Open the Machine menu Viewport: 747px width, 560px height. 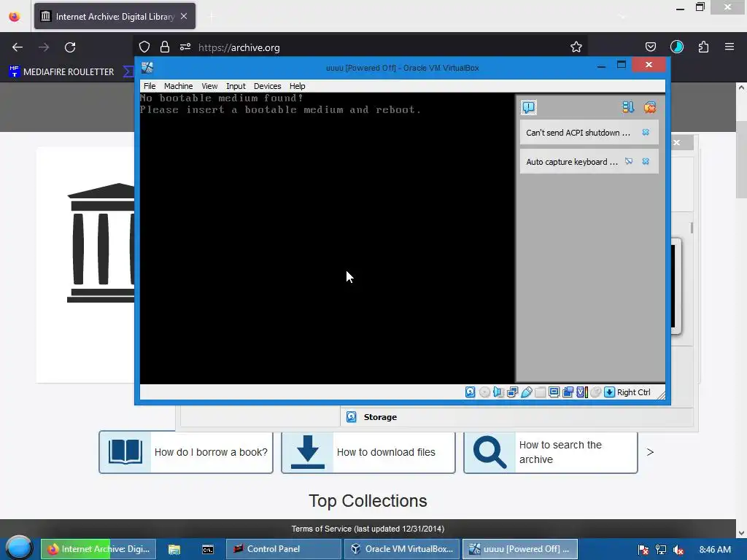tap(178, 86)
